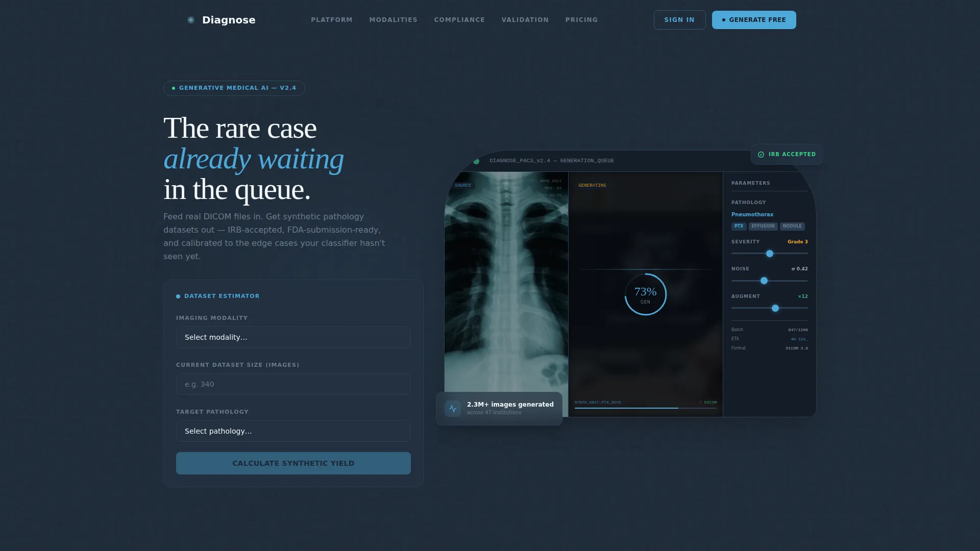Click the σ 0.42 noise value
980x551 pixels.
point(800,269)
